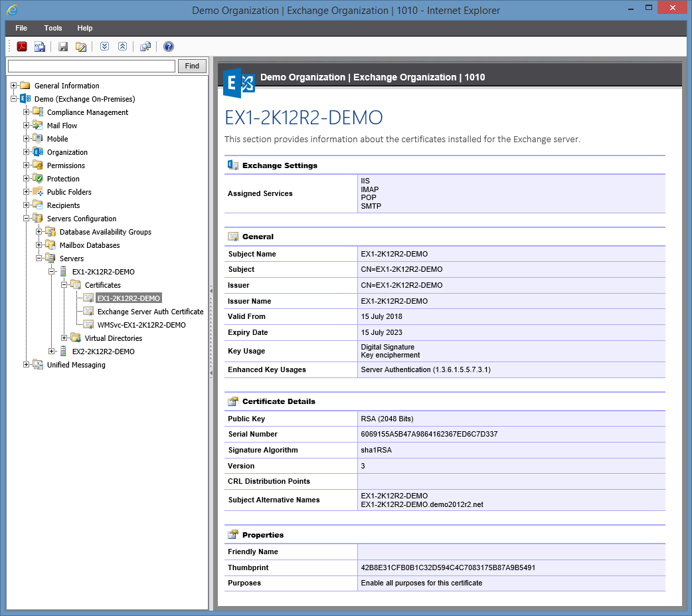Click the WMSvc certificate icon
Screen dimensions: 692x616
point(88,324)
